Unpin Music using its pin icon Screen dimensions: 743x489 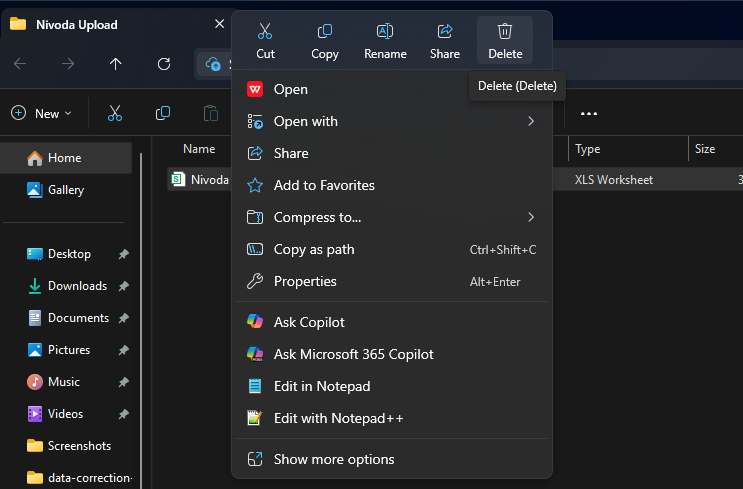tap(124, 382)
